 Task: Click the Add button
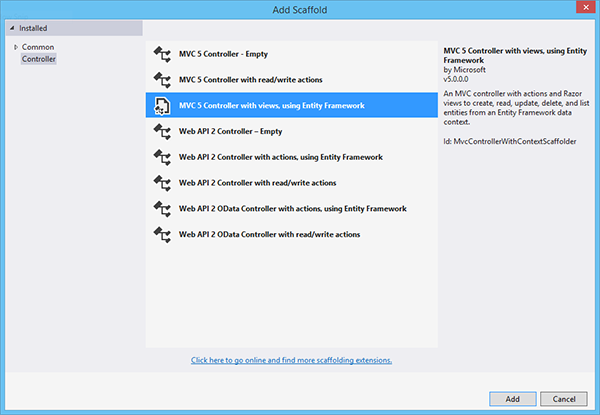pos(513,399)
